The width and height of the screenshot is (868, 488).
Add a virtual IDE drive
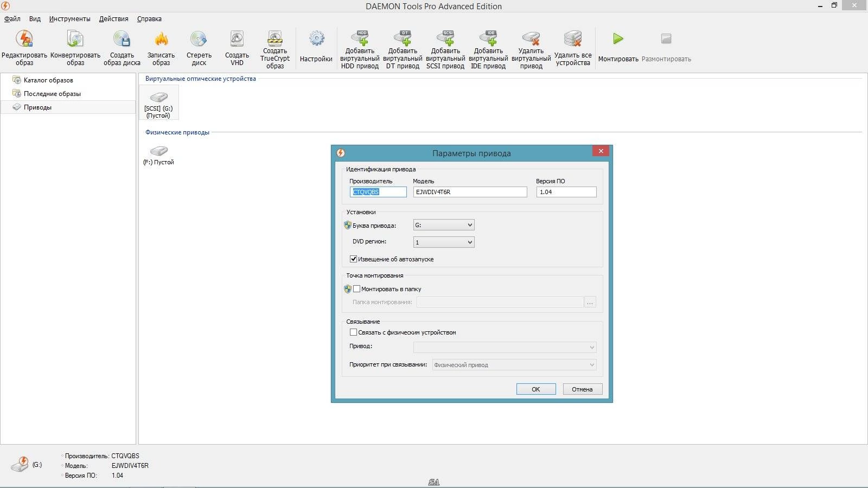click(x=488, y=49)
